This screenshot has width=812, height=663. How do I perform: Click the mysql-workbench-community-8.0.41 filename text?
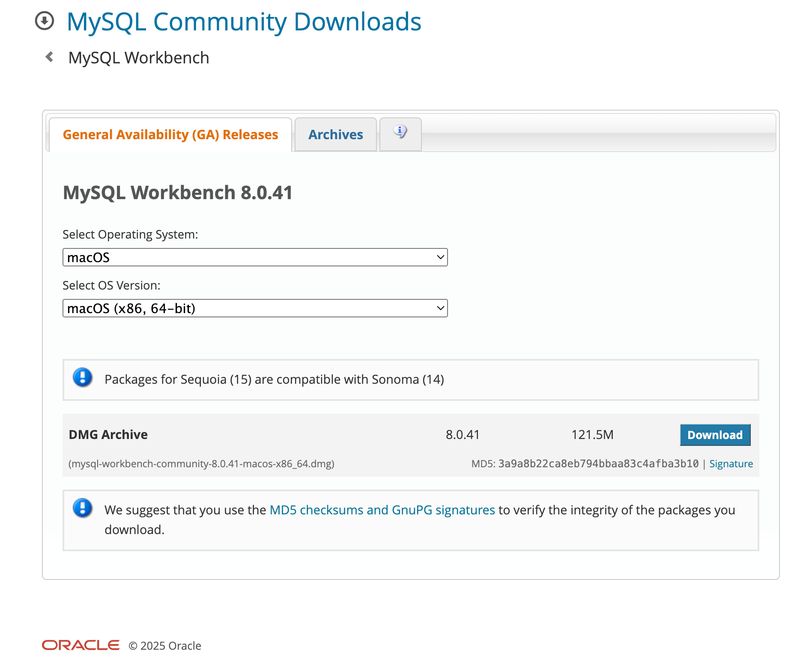[201, 463]
